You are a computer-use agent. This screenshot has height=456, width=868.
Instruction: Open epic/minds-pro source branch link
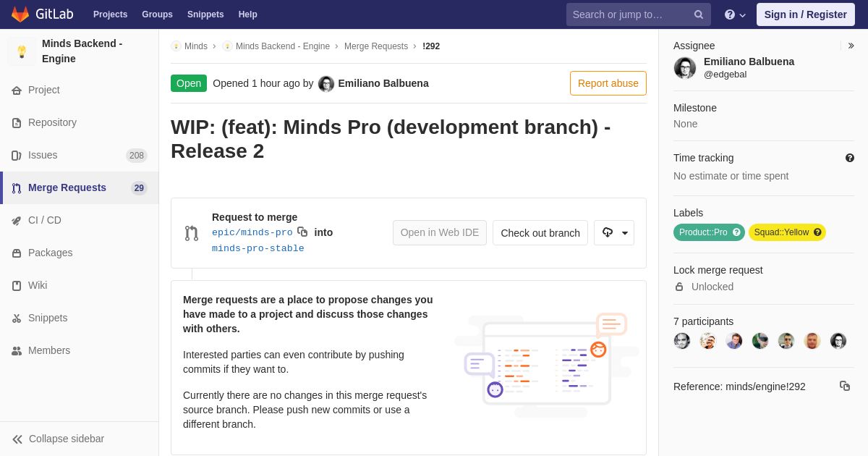[252, 232]
